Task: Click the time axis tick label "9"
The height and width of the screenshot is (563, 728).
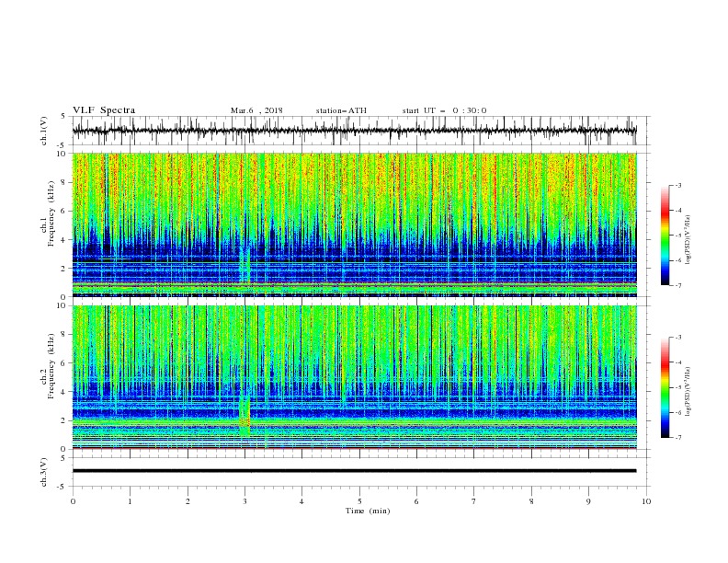Action: click(x=588, y=501)
